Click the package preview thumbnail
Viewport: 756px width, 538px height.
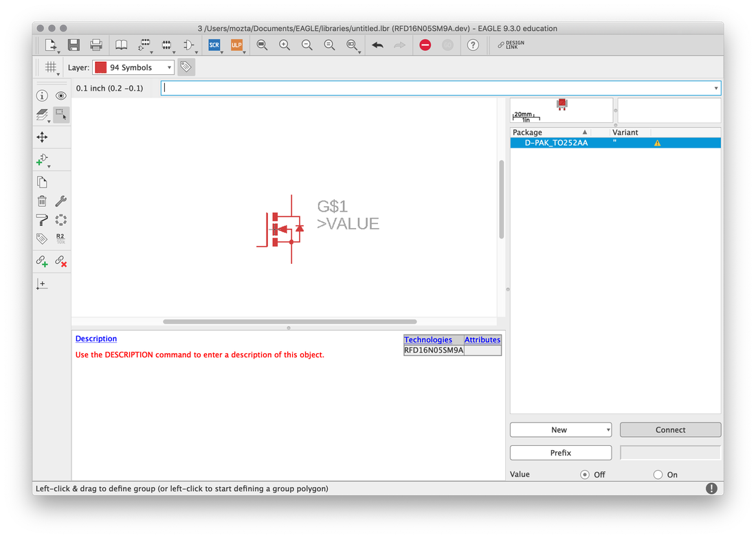pos(562,111)
